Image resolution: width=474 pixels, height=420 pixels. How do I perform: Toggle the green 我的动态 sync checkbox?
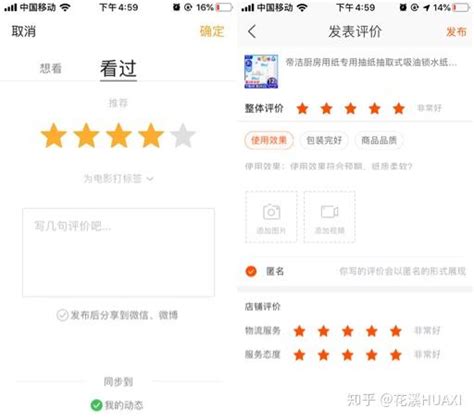point(96,405)
